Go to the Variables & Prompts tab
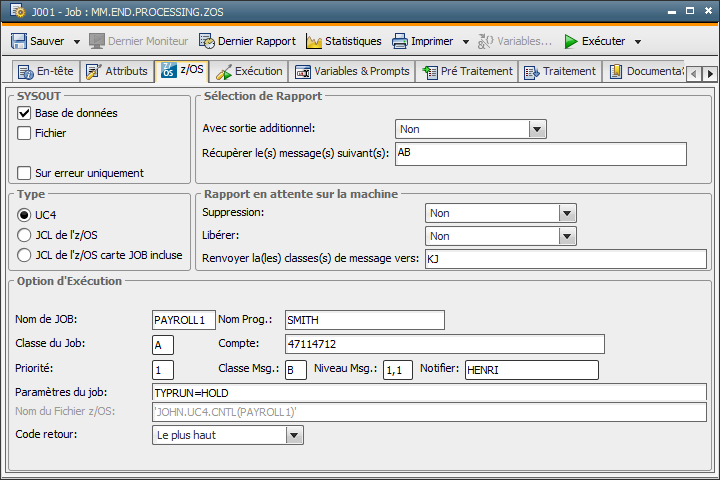 [x=352, y=71]
